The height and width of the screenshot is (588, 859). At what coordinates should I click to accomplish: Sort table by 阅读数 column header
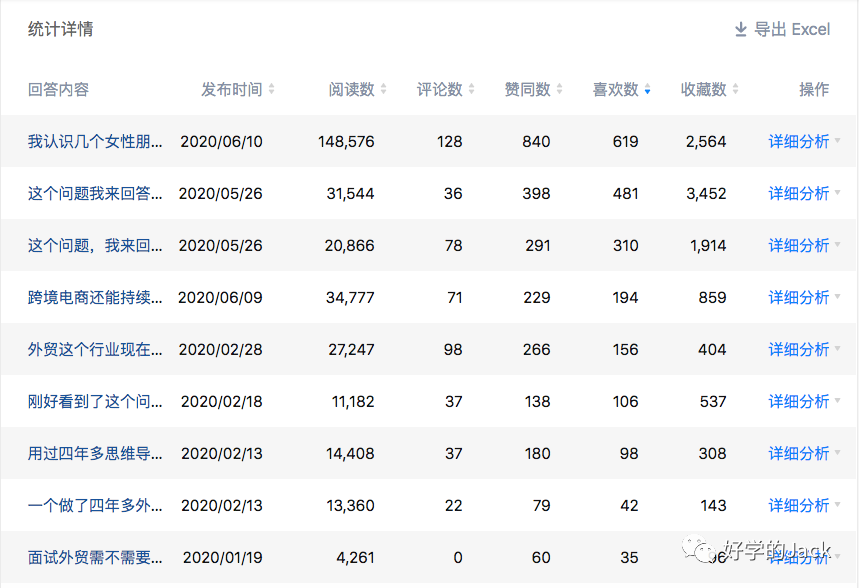tap(352, 90)
